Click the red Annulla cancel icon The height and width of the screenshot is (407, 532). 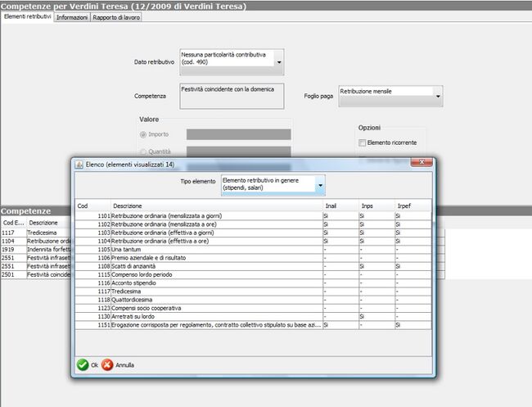pos(107,364)
